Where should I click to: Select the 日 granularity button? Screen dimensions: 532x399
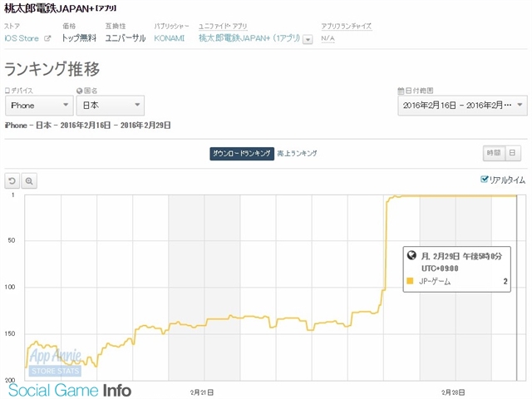pyautogui.click(x=513, y=153)
